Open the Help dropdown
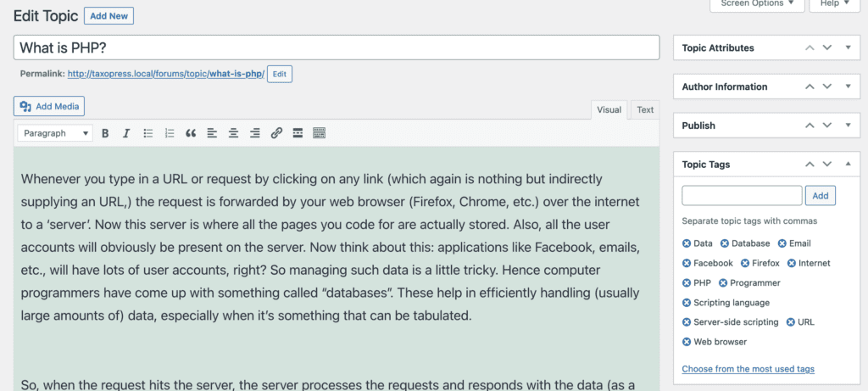 tap(834, 4)
